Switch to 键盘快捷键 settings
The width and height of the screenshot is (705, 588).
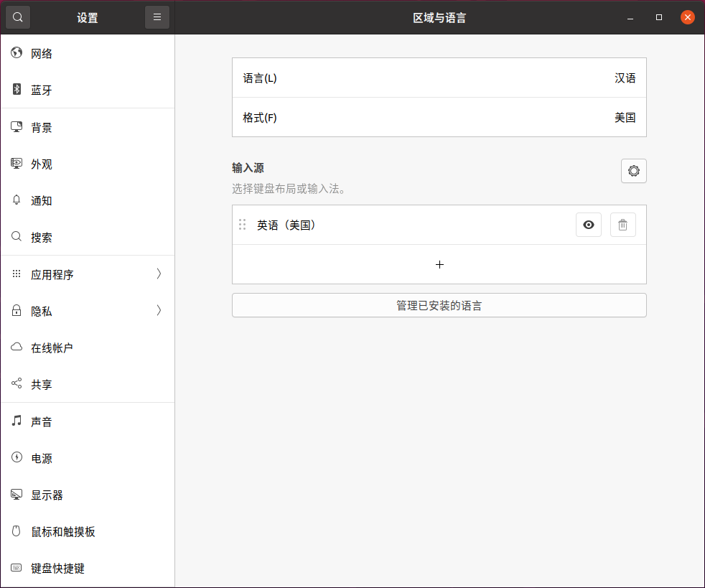point(88,568)
